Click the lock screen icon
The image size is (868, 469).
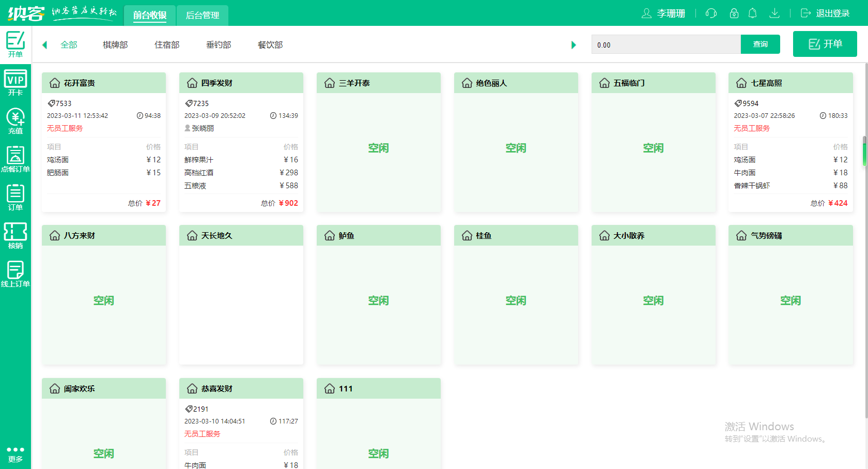point(734,13)
